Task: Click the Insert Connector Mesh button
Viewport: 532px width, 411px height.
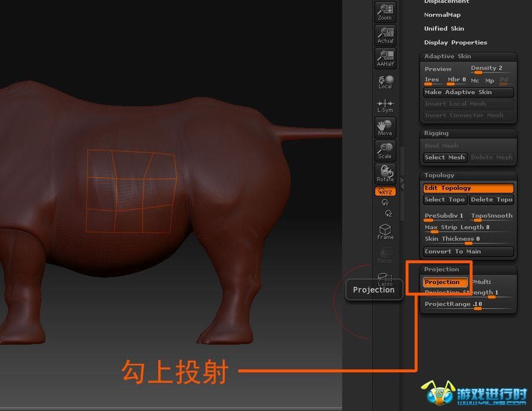Action: (x=468, y=115)
